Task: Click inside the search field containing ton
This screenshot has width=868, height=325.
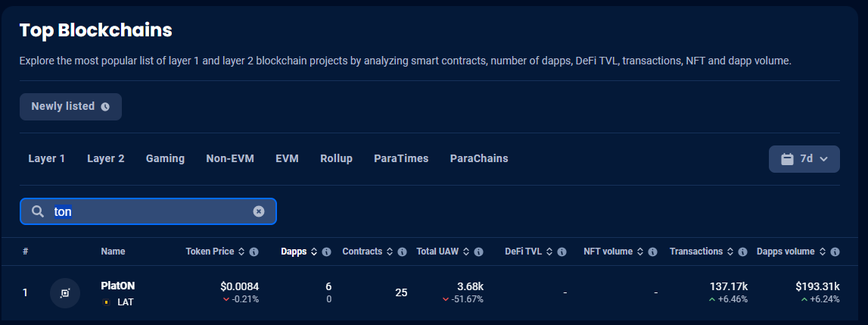Action: click(148, 211)
